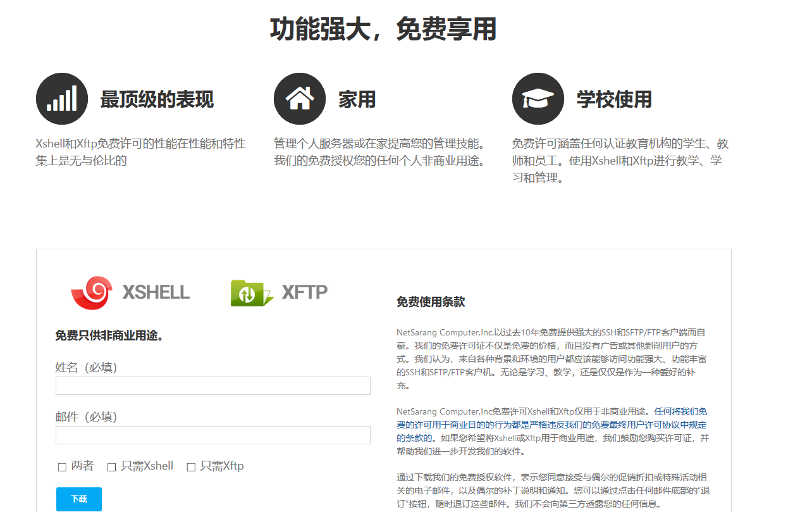This screenshot has height=512, width=812.
Task: Click the 学校使用 heading
Action: (x=614, y=99)
